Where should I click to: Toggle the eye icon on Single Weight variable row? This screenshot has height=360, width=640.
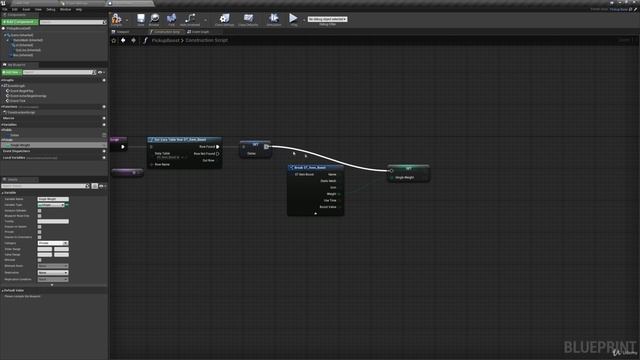pos(104,145)
